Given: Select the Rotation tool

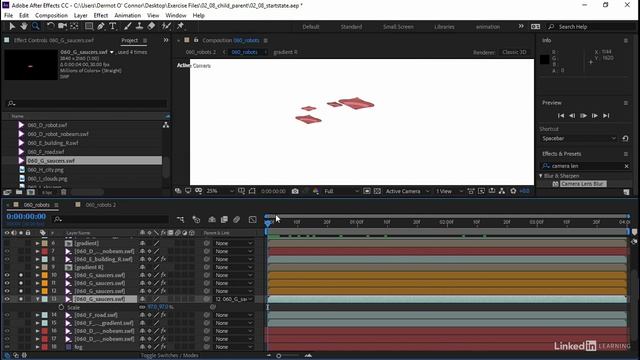Looking at the screenshot, I should point(50,26).
